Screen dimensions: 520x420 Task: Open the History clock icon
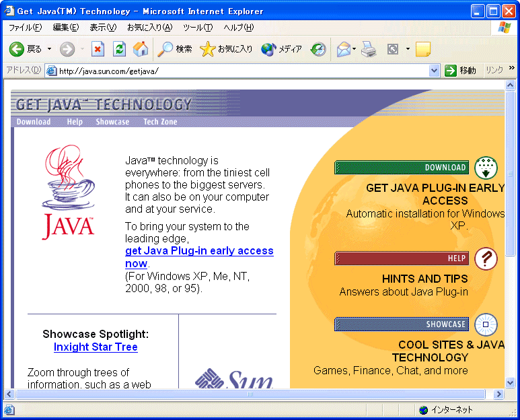(x=318, y=49)
